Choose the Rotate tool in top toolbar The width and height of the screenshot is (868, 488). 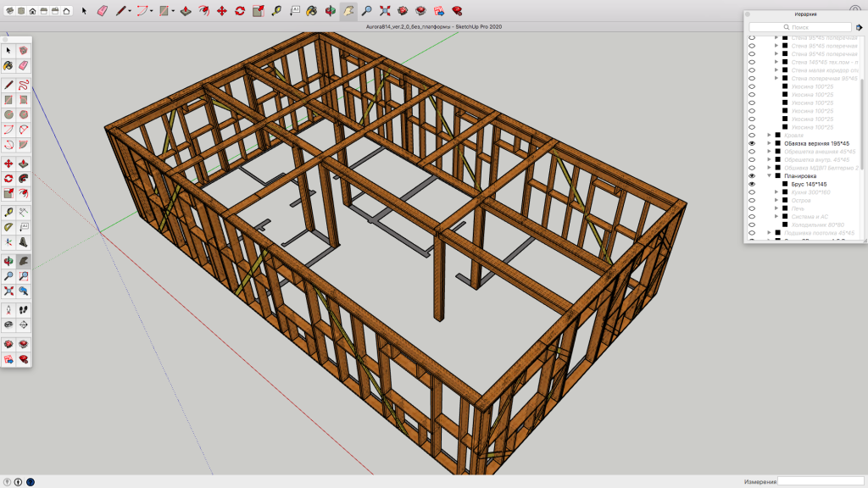pyautogui.click(x=240, y=11)
